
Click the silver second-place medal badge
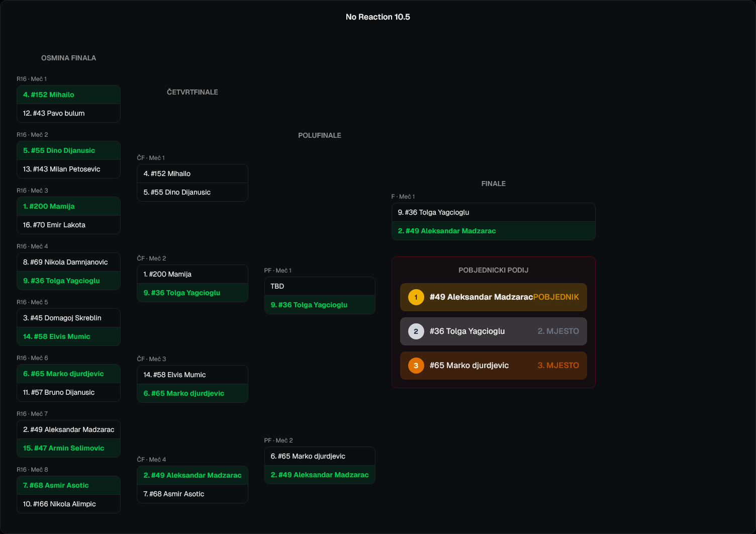[x=416, y=331]
